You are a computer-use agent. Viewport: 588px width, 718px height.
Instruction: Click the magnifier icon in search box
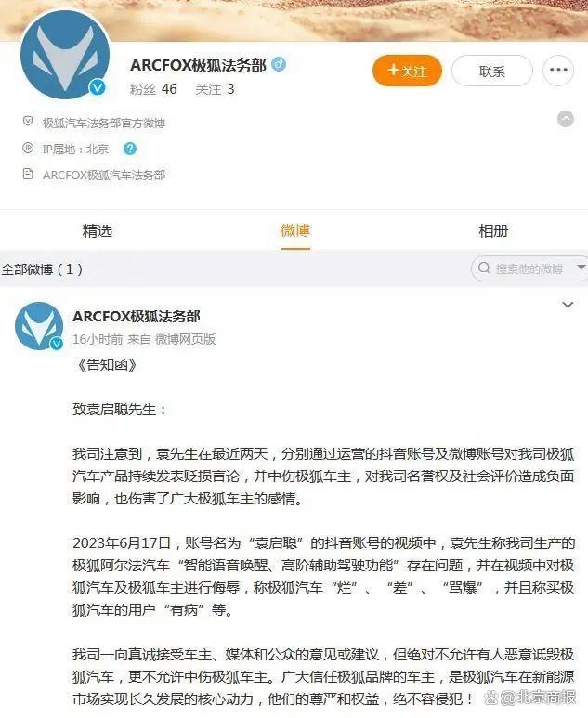click(484, 268)
